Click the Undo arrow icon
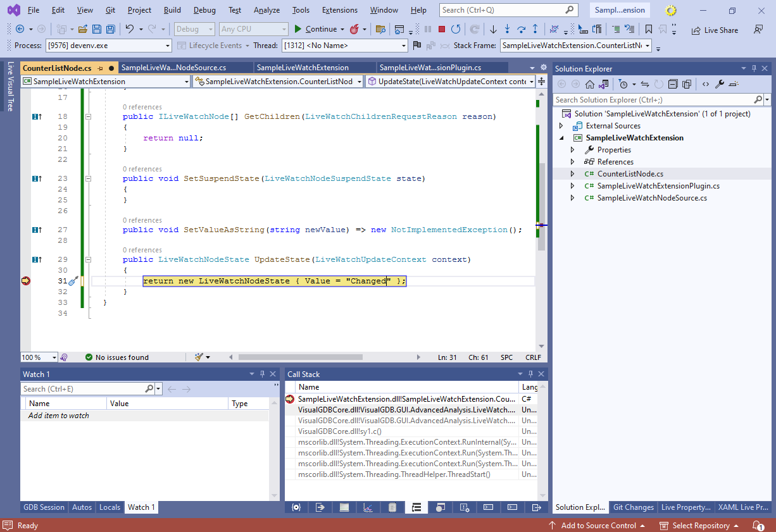Viewport: 776px width, 532px height. 129,29
